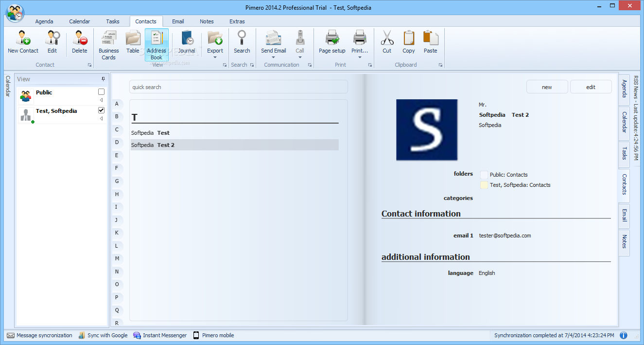Click the Call phone icon

[300, 38]
